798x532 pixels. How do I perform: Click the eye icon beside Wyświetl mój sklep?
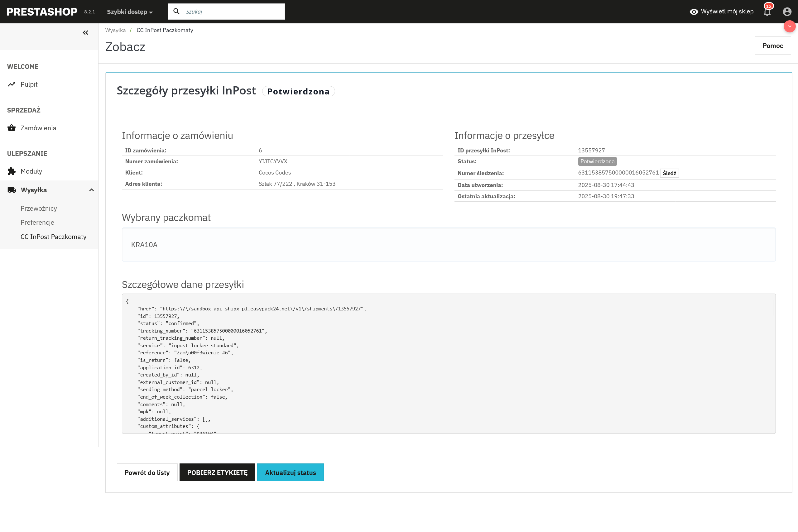(694, 12)
